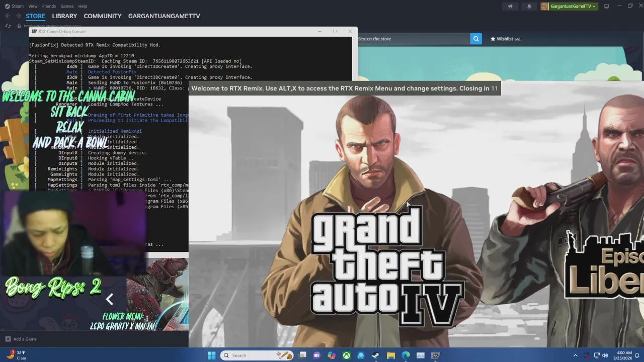Click the Grand Theft Auto IV logo
This screenshot has height=362, width=644.
(x=386, y=266)
